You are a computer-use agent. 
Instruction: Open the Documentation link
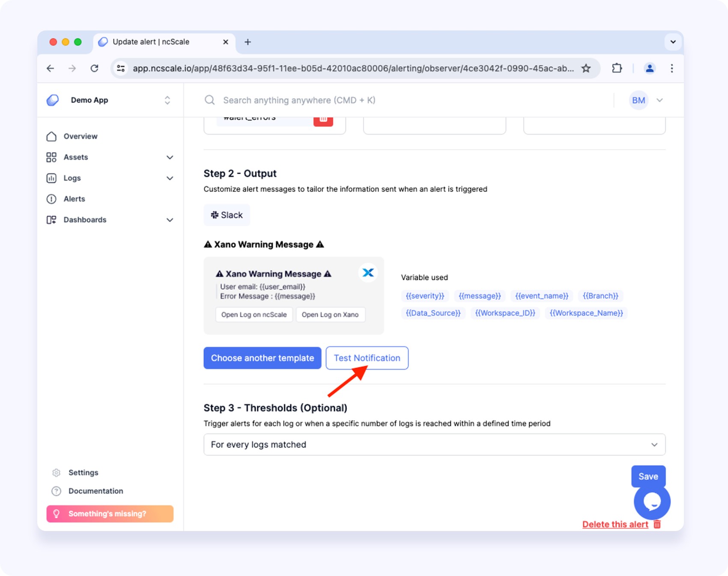point(96,491)
